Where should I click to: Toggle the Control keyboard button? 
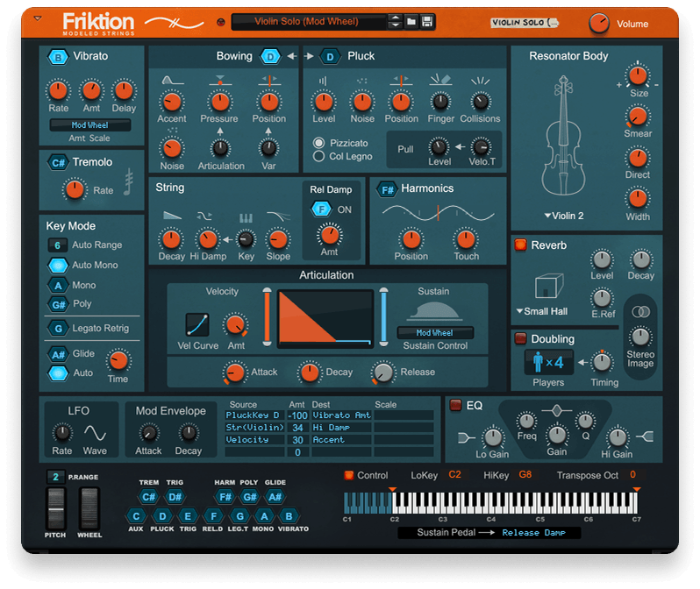[x=349, y=475]
